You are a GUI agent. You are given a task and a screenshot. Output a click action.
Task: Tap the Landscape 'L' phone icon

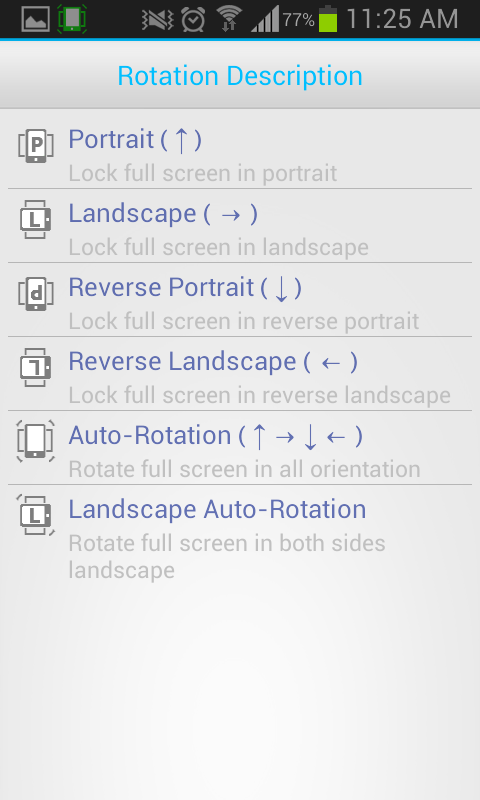[36, 219]
